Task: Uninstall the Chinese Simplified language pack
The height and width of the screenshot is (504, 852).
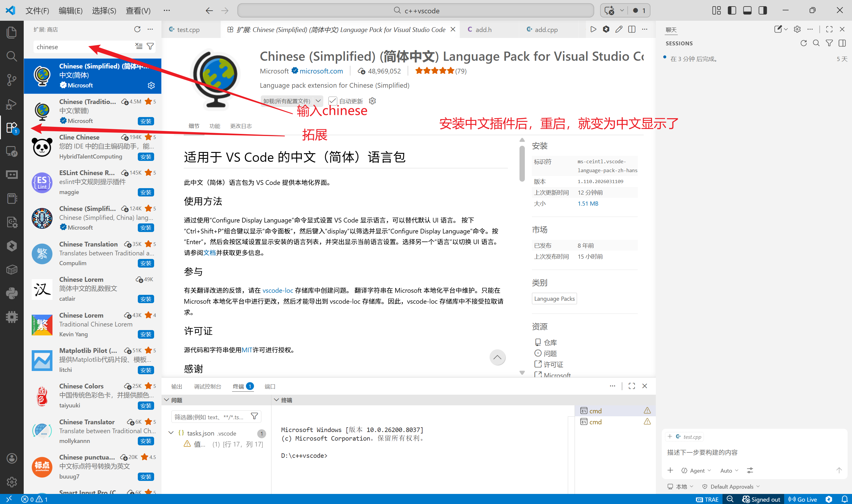Action: coord(287,101)
